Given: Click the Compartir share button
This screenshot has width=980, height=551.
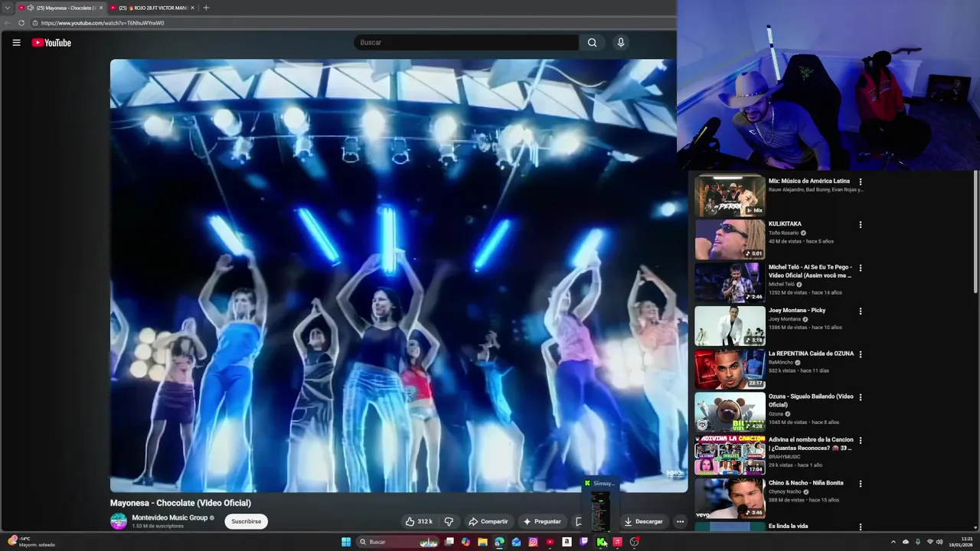Looking at the screenshot, I should [488, 521].
